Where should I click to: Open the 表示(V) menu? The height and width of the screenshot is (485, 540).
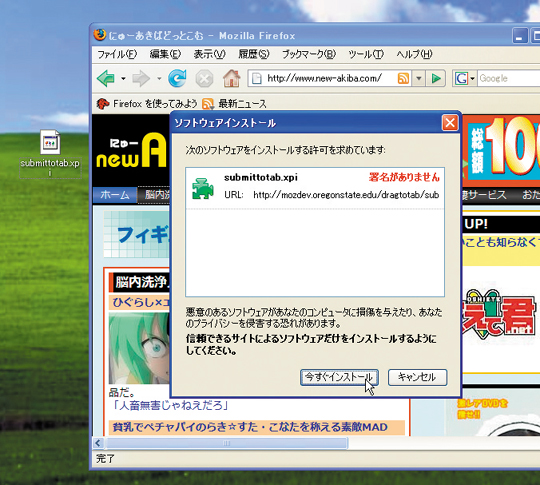tap(209, 54)
